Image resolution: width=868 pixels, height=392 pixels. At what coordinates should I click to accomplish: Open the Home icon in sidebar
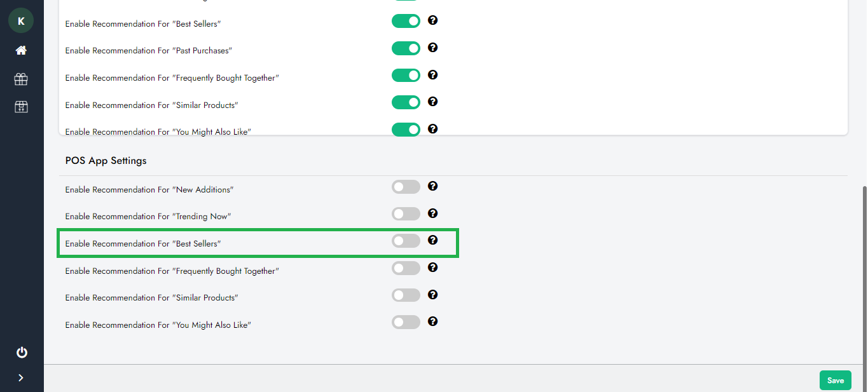click(21, 50)
